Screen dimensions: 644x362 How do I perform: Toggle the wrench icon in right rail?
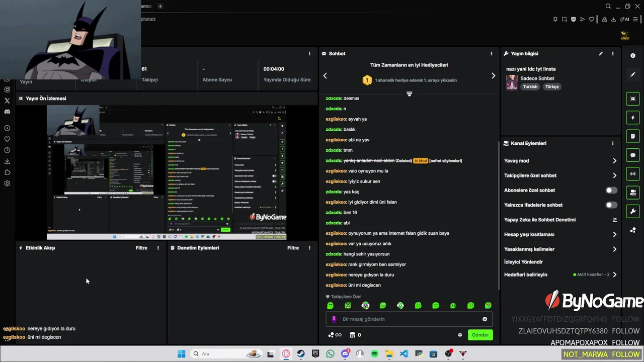pyautogui.click(x=633, y=211)
